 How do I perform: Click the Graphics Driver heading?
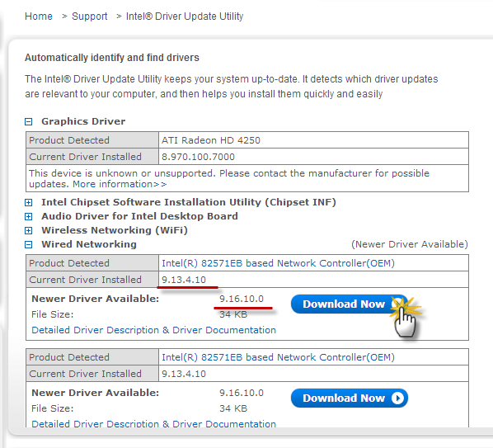point(83,121)
